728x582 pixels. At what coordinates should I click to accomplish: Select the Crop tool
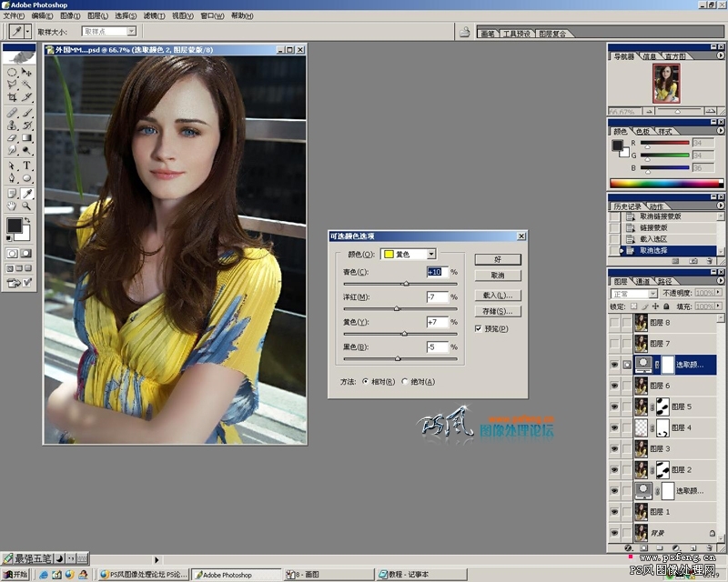(12, 96)
